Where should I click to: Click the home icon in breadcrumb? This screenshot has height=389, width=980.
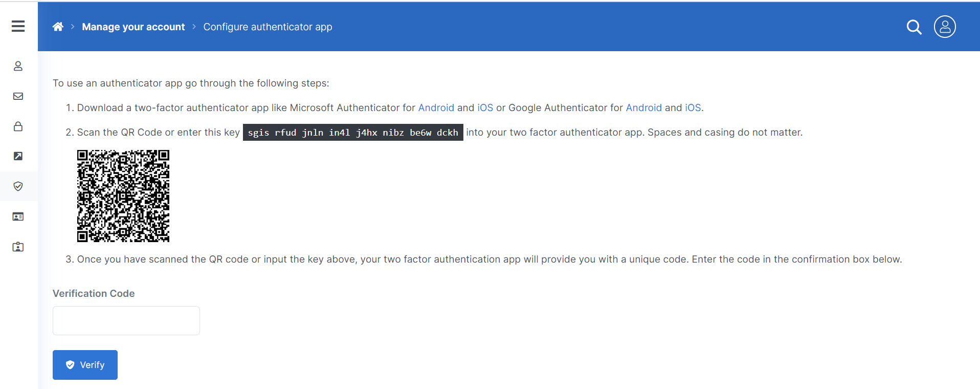(58, 27)
